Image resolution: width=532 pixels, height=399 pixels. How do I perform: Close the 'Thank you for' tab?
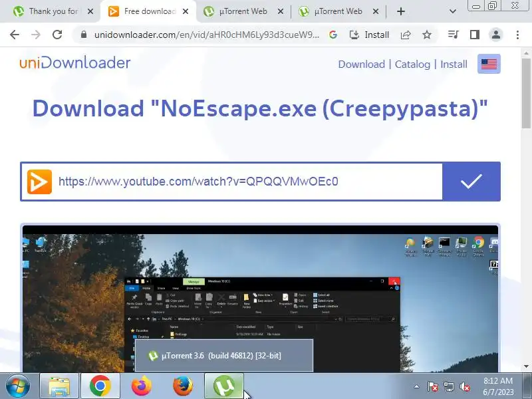[90, 11]
